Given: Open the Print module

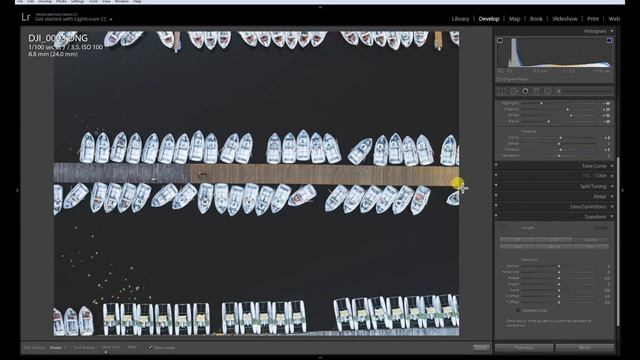Looking at the screenshot, I should coord(593,19).
